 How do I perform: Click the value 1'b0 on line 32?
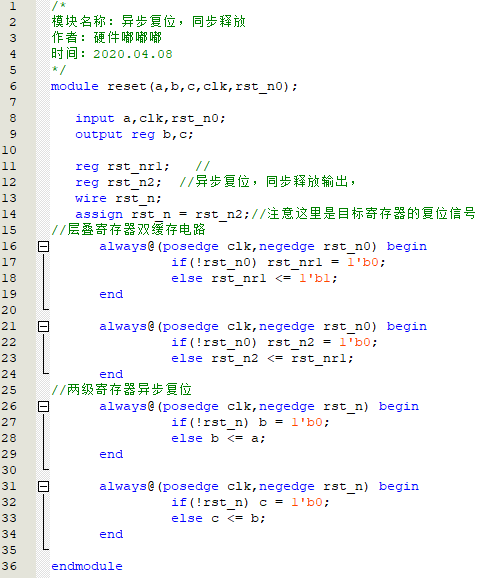(x=307, y=502)
